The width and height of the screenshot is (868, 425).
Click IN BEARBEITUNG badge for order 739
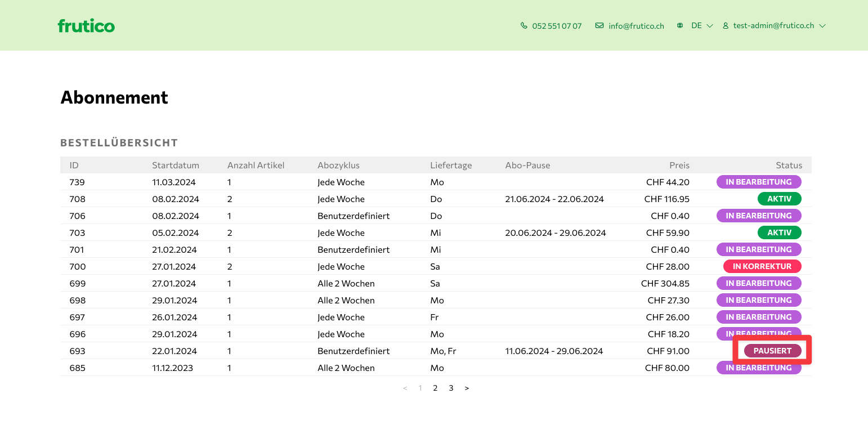tap(758, 182)
